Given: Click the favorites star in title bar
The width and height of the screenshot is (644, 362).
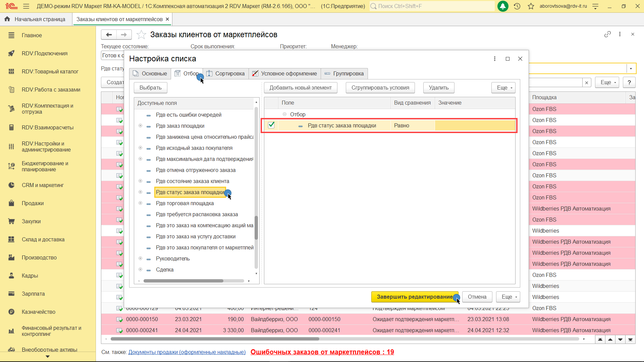Looking at the screenshot, I should 531,6.
